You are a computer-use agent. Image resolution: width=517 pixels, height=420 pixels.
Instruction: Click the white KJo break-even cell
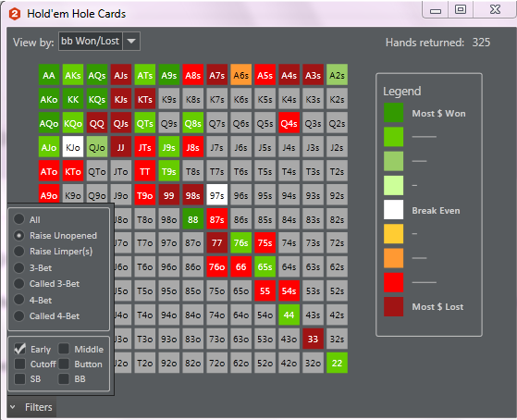coord(73,147)
